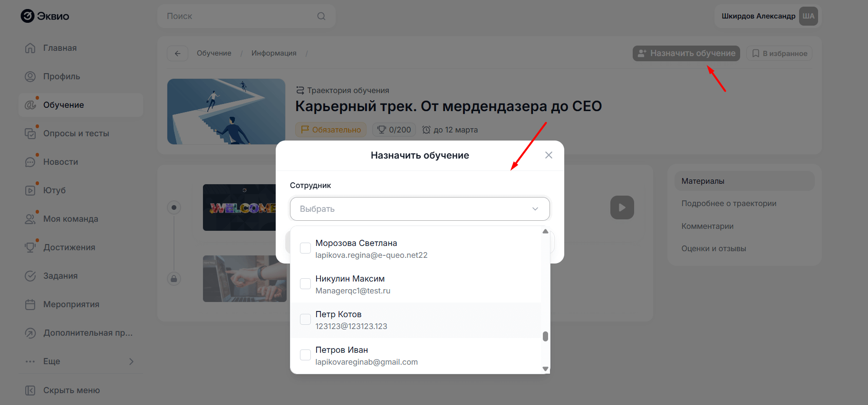
Task: Click the trophy icon in 0/200 badge
Action: coord(381,130)
